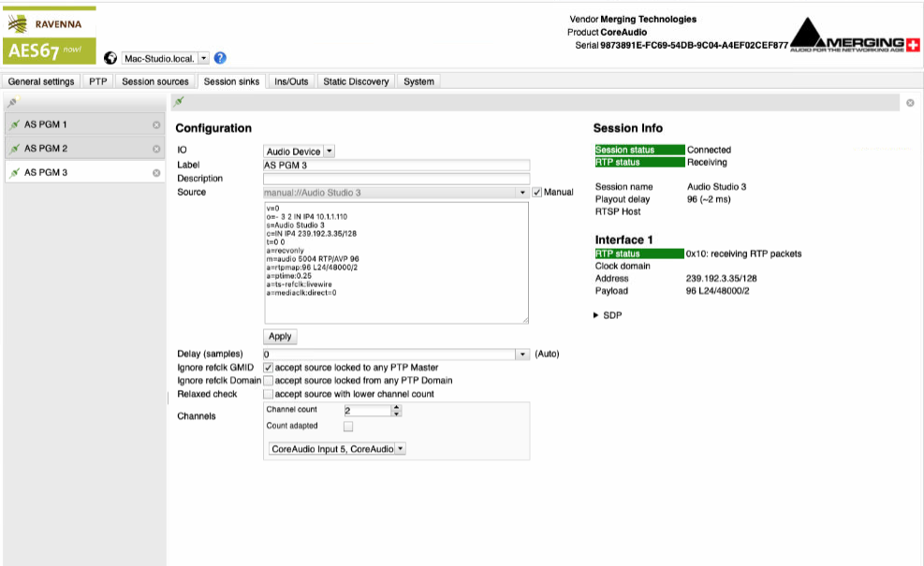Screen dimensions: 924x566
Task: Click the green plug icon in the configuration header
Action: (179, 101)
